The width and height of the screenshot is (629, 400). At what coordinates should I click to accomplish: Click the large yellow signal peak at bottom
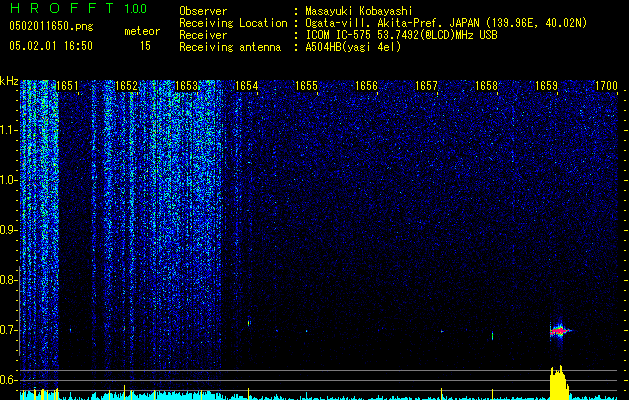point(560,383)
